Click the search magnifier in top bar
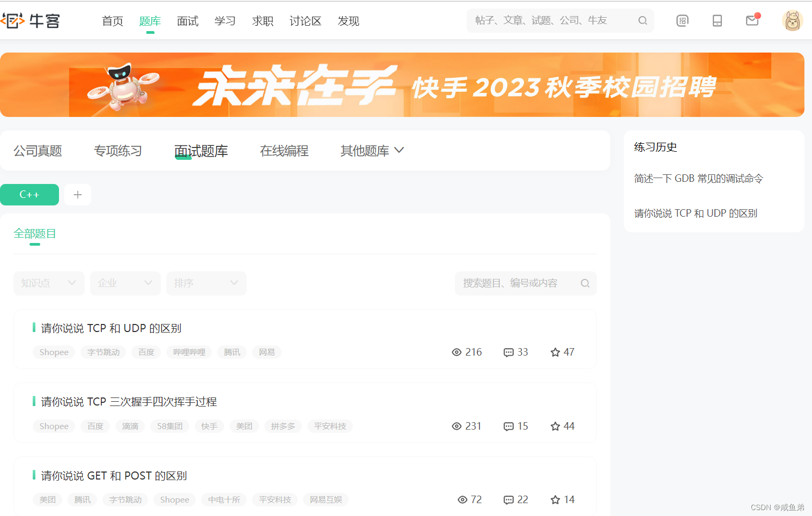 (x=643, y=21)
